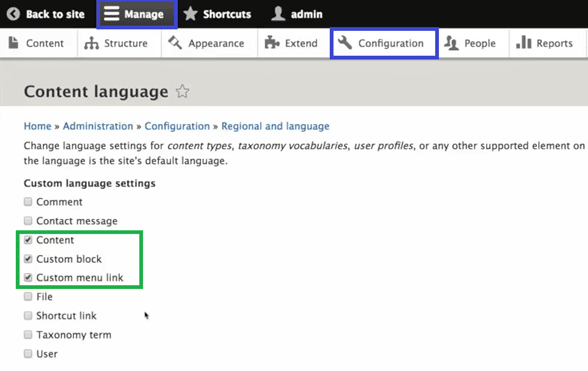Click the Back to site arrow icon
This screenshot has width=588, height=371.
(13, 14)
